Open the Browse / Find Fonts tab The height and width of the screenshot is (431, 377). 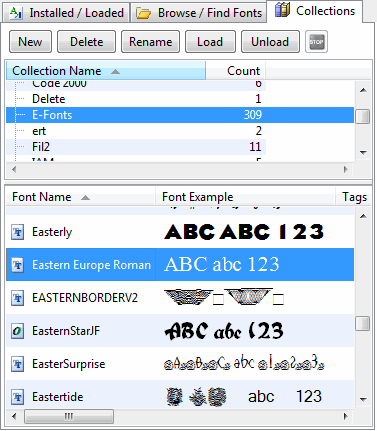point(199,13)
